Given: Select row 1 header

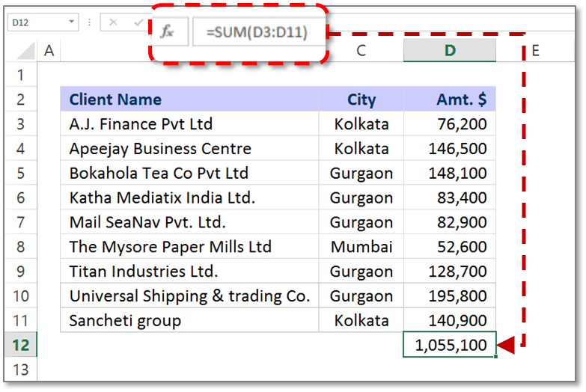Looking at the screenshot, I should click(x=20, y=75).
